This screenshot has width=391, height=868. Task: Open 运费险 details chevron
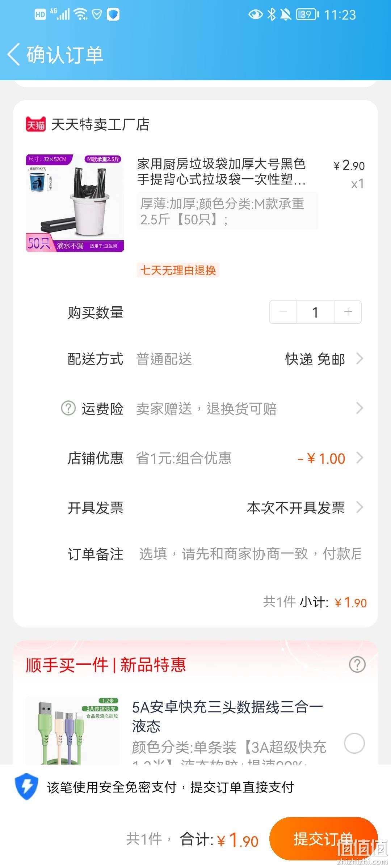360,408
